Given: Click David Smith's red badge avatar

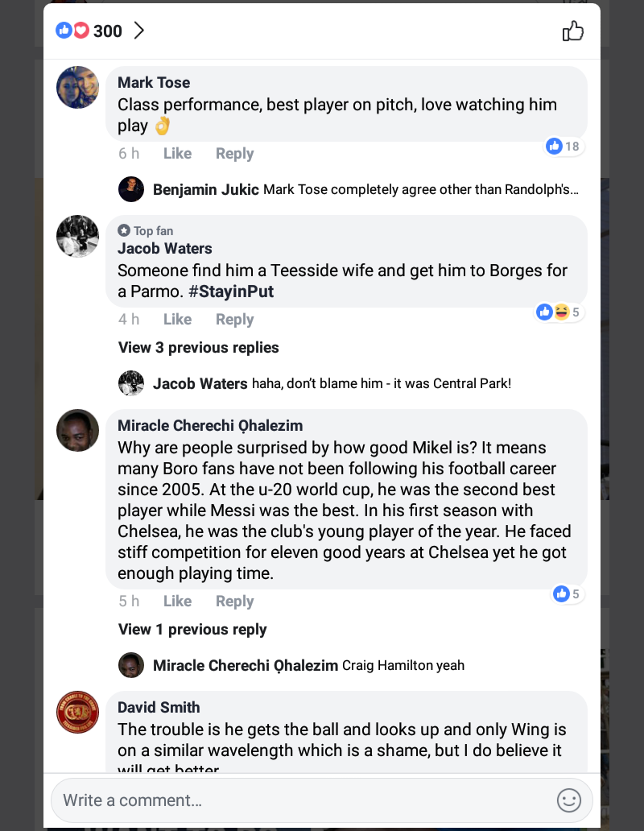Looking at the screenshot, I should (77, 712).
